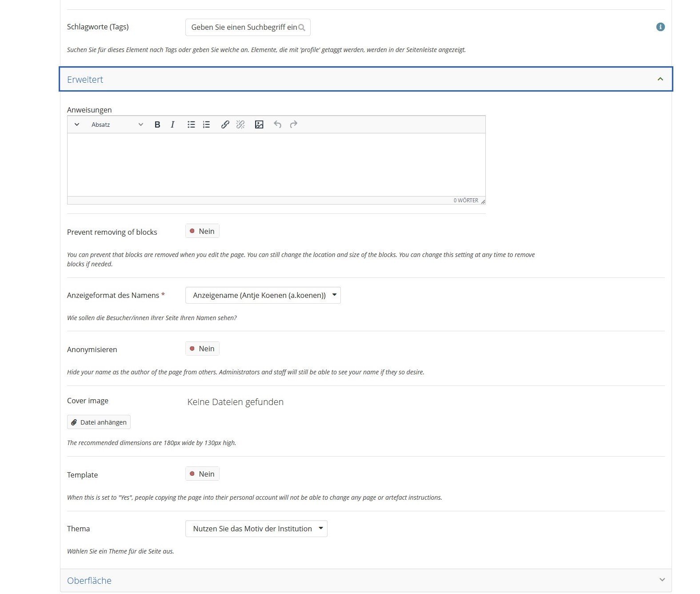
Task: Click inside the Anweisungen text area
Action: point(276,165)
